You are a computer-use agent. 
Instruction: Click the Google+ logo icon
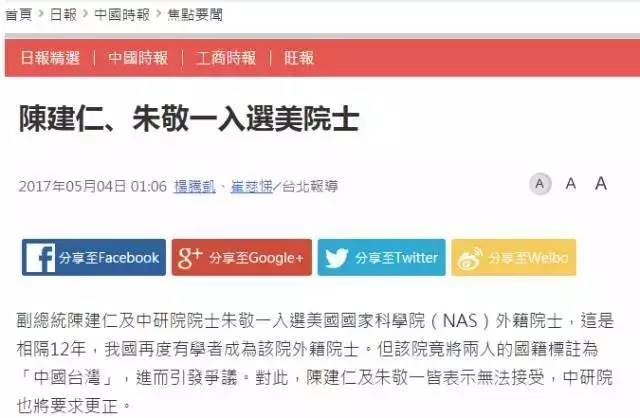point(190,258)
